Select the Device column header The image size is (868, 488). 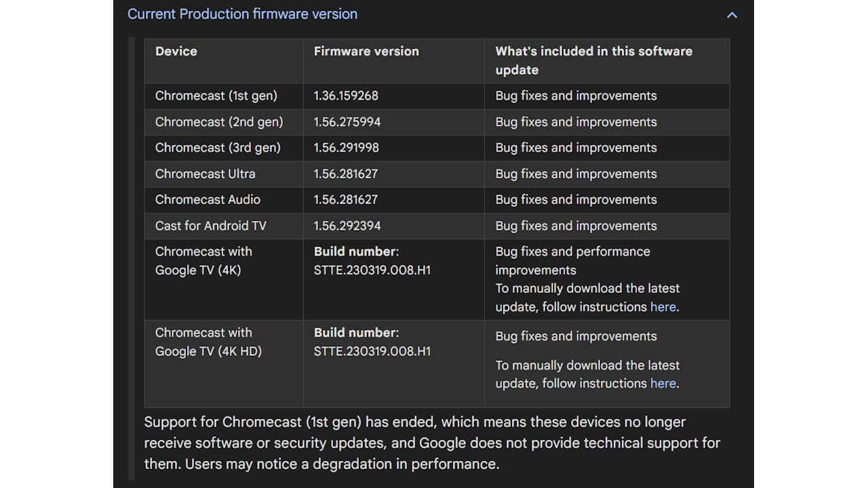click(x=176, y=51)
